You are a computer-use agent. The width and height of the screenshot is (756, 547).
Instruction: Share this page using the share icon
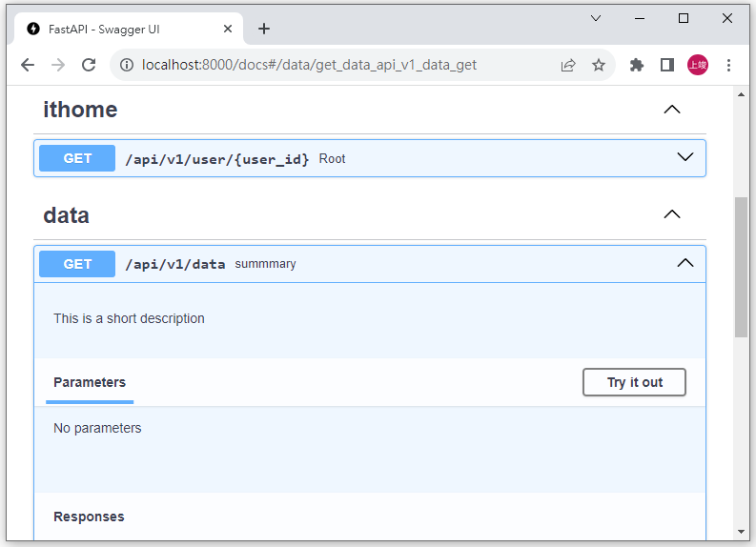[568, 65]
